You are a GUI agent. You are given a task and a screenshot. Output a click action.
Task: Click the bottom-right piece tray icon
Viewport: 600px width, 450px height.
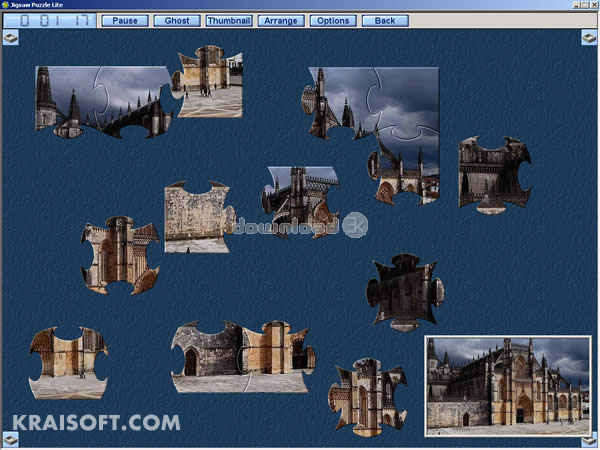(x=589, y=441)
